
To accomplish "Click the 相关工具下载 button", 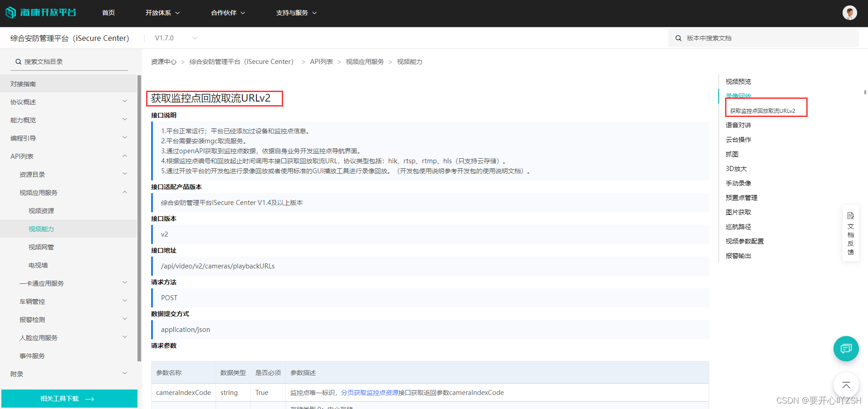I will tap(69, 399).
